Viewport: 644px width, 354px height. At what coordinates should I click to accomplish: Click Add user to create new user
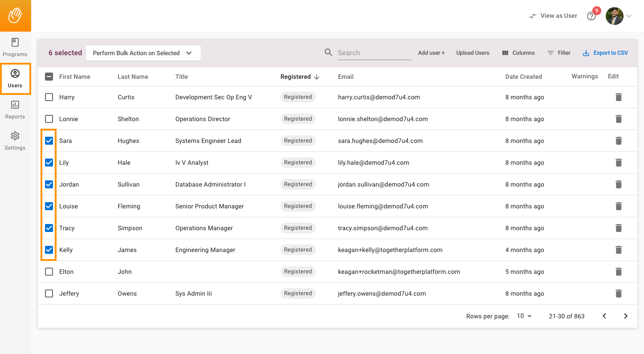(x=431, y=53)
